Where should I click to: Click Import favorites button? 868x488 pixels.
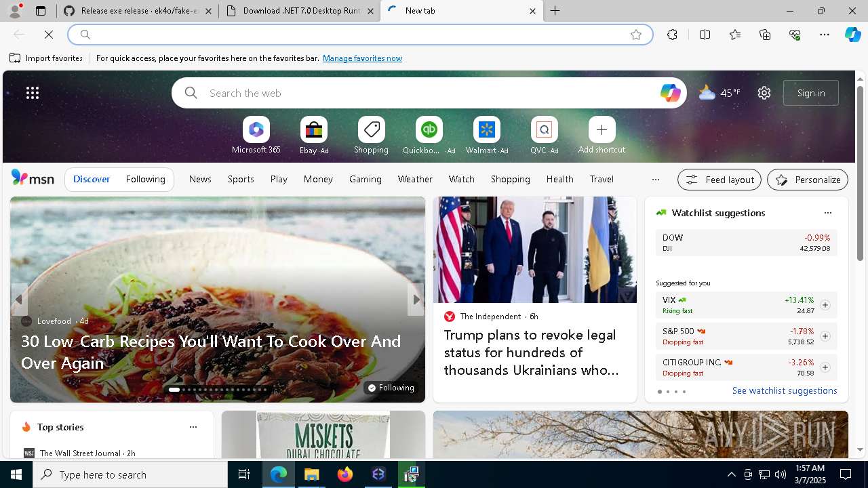(x=46, y=58)
